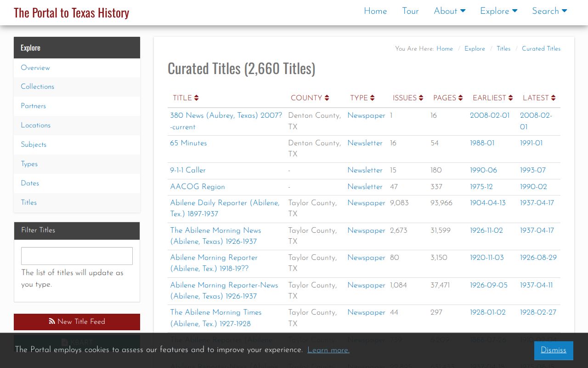The width and height of the screenshot is (588, 368).
Task: Open 380 News (Aubrey, Texas) title
Action: click(x=226, y=121)
